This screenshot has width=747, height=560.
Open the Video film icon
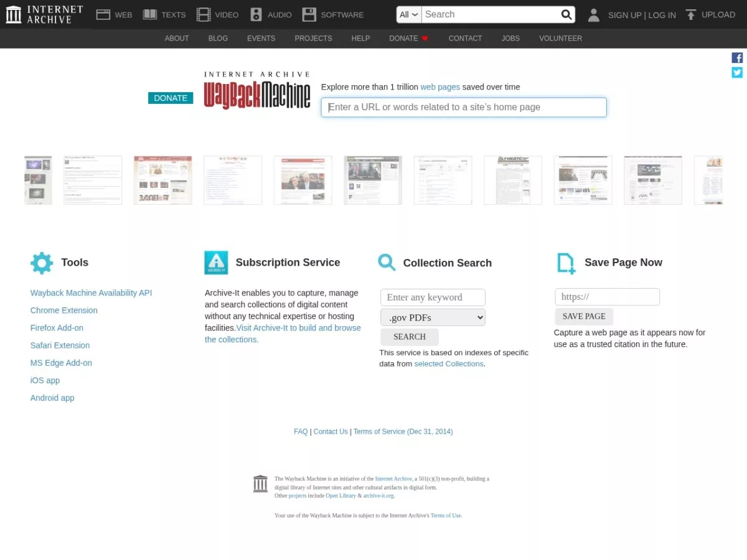tap(203, 14)
